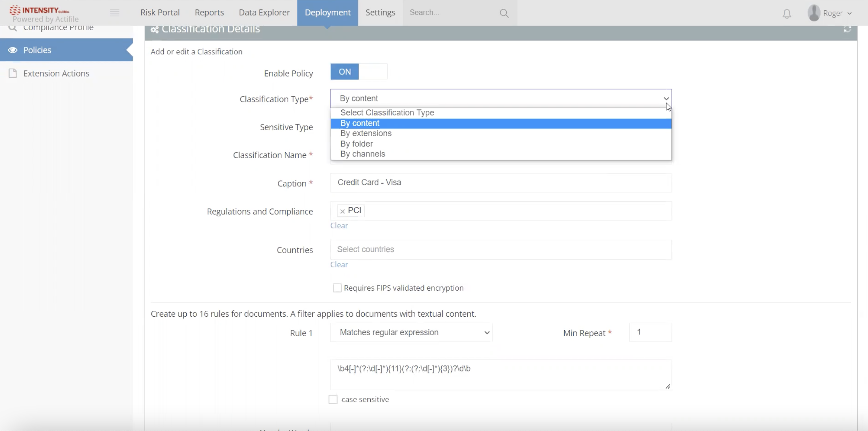Check Requires FIPS validated encryption
Viewport: 868px width, 431px height.
[x=337, y=288]
